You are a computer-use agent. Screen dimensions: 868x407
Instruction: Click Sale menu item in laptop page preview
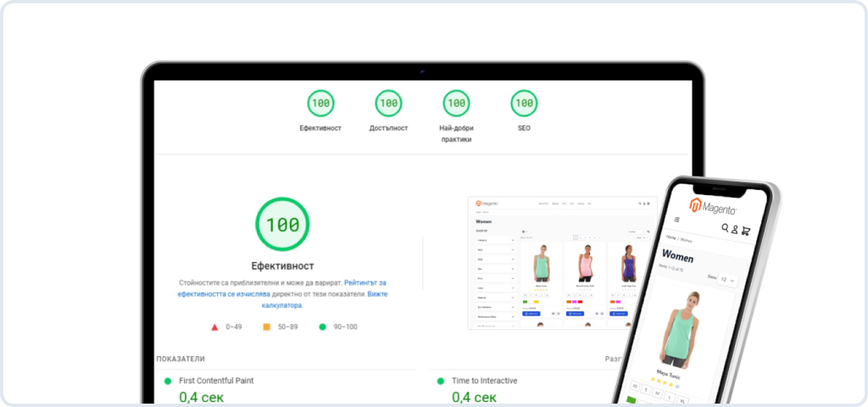click(589, 203)
